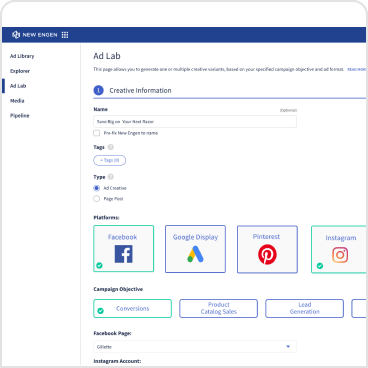The width and height of the screenshot is (368, 368).
Task: Open Pipeline in sidebar
Action: [x=20, y=116]
